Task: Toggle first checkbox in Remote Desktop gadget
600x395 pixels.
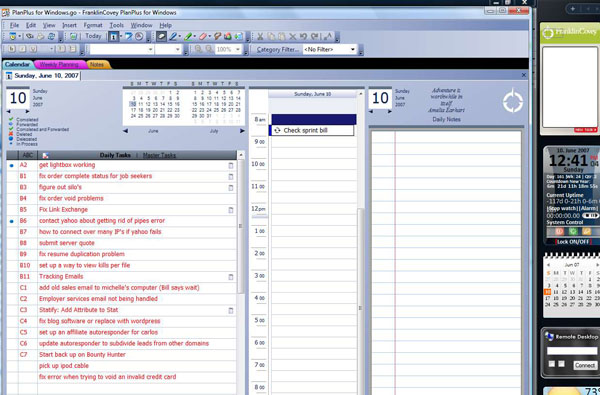Action: (551, 364)
